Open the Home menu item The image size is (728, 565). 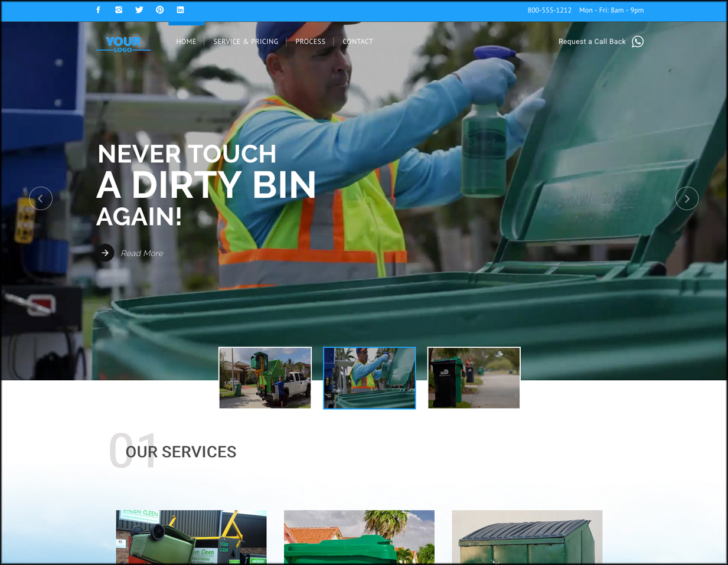186,41
